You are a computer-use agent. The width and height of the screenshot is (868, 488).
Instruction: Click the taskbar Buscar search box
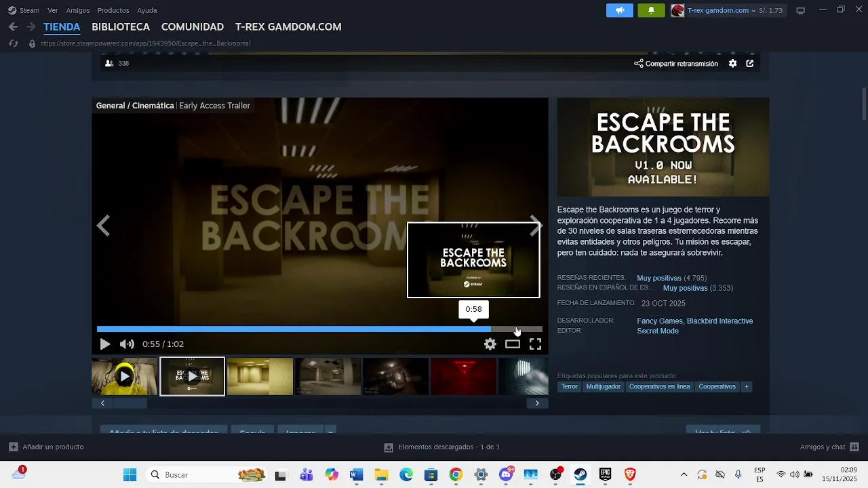pos(208,475)
